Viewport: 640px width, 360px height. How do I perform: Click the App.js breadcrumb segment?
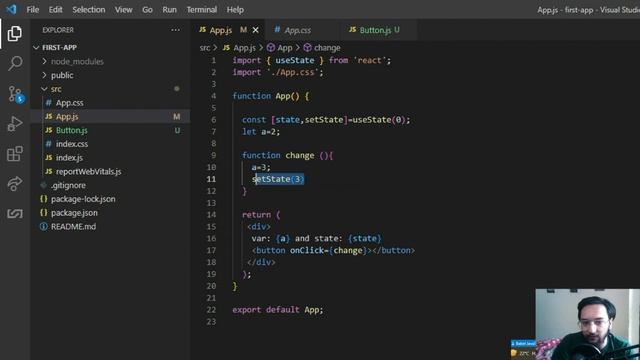pyautogui.click(x=244, y=48)
